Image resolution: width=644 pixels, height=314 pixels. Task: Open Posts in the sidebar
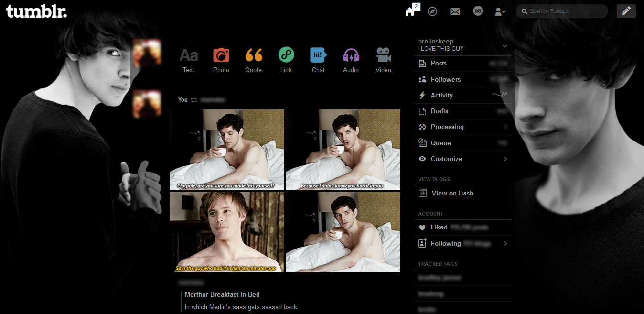462,64
